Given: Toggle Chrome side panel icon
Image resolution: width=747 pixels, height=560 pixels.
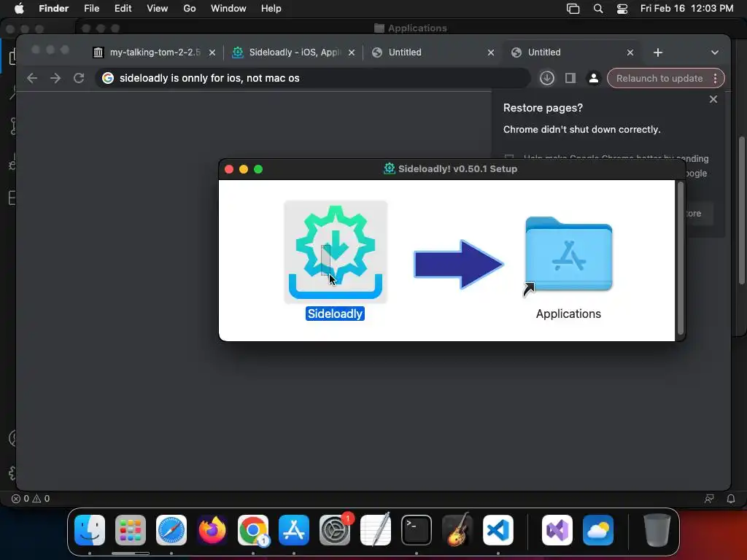Looking at the screenshot, I should [570, 78].
